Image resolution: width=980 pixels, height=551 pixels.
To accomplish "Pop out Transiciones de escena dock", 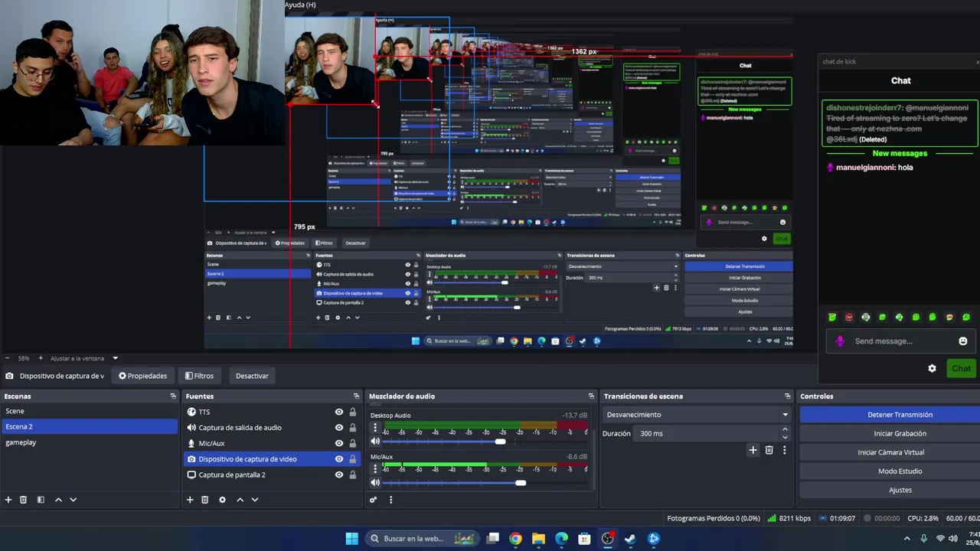I will [787, 396].
